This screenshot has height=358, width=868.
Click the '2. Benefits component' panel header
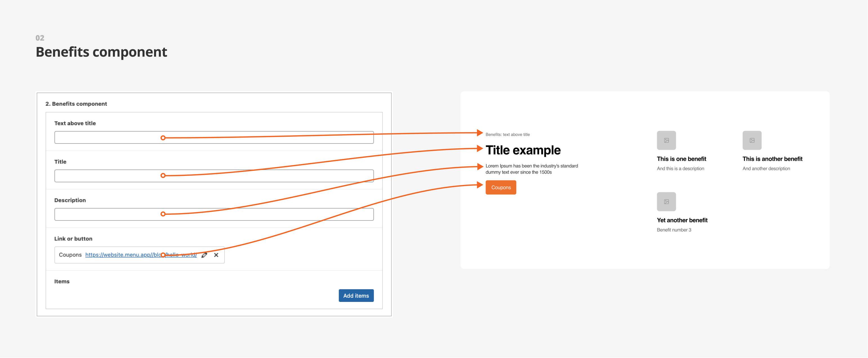(x=76, y=104)
